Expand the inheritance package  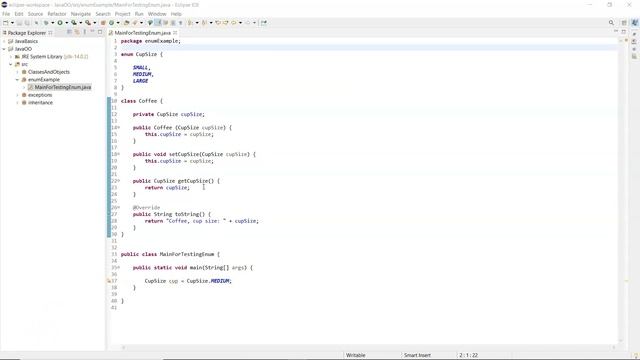click(x=18, y=103)
